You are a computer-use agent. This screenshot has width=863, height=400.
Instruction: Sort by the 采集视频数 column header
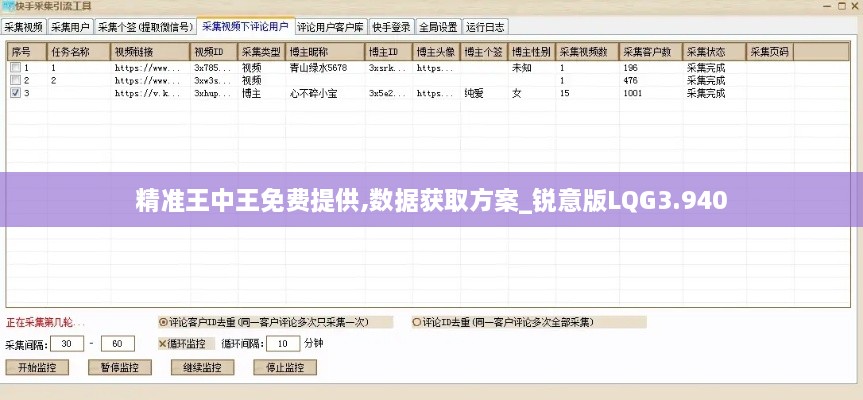(x=587, y=52)
